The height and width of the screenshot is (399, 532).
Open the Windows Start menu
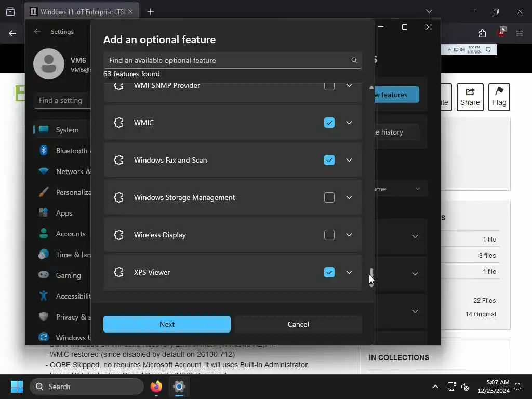(17, 387)
